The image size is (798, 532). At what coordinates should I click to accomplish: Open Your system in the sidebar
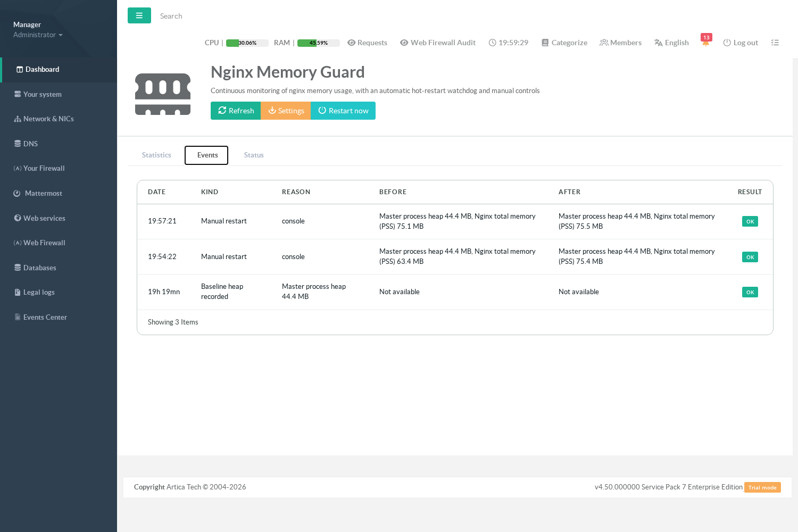pos(59,94)
